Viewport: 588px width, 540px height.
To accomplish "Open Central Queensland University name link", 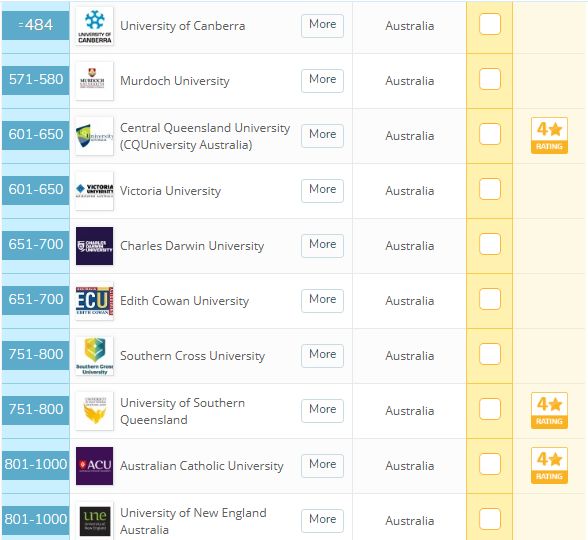I will (x=205, y=136).
